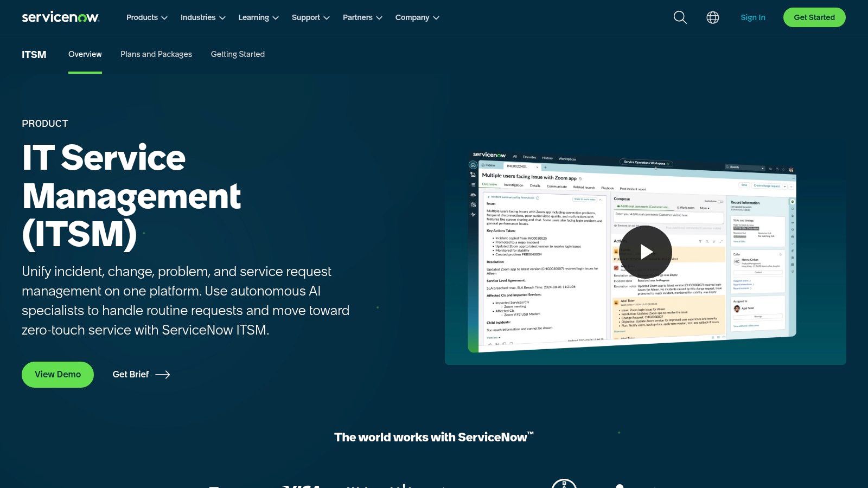Open the site search icon
This screenshot has width=868, height=488.
point(680,17)
